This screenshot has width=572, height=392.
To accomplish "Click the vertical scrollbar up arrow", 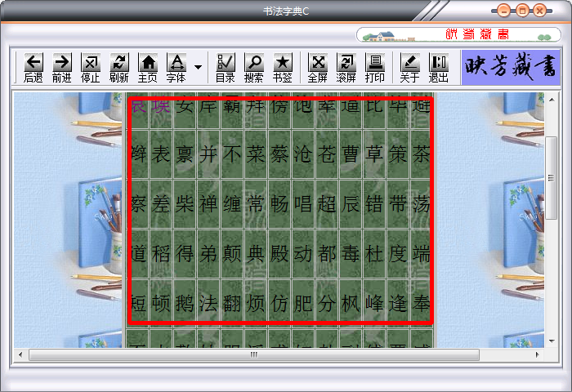I will coord(552,100).
